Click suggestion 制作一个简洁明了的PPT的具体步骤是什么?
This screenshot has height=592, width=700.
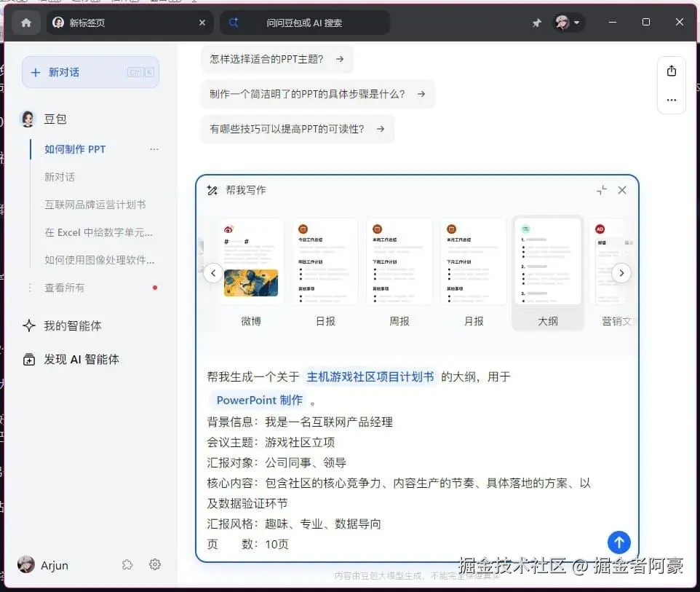click(x=318, y=94)
